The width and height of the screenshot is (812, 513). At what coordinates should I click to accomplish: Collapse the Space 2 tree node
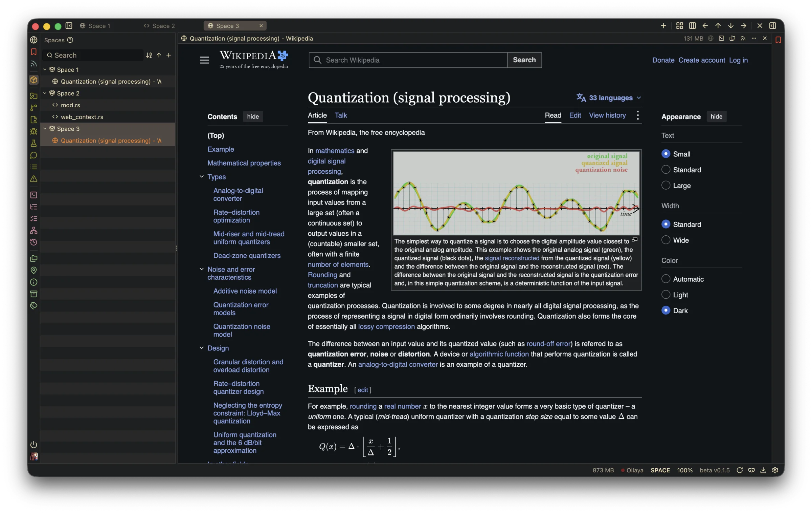pyautogui.click(x=45, y=93)
